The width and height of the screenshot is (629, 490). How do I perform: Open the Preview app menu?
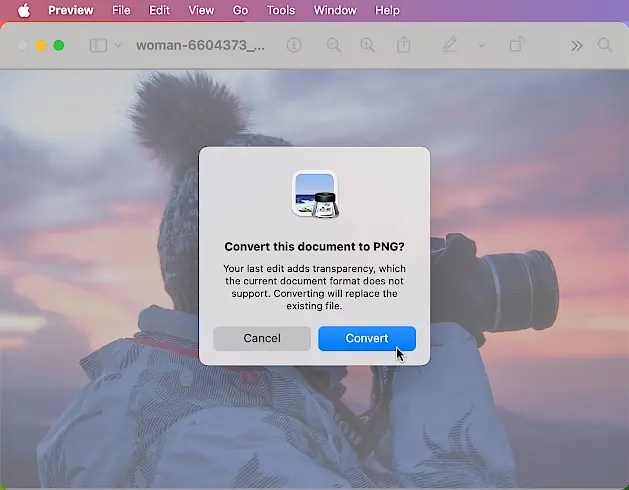pos(71,10)
